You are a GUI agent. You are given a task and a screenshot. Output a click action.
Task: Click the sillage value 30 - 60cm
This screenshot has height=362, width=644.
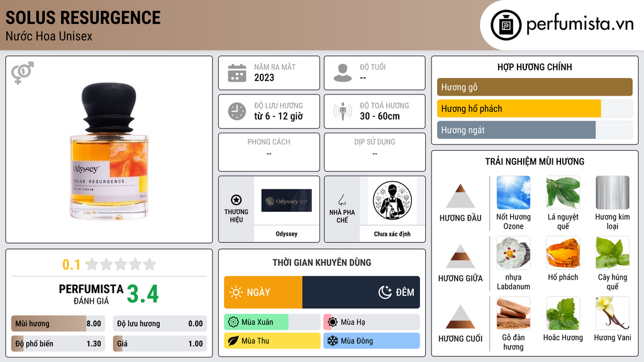[380, 116]
